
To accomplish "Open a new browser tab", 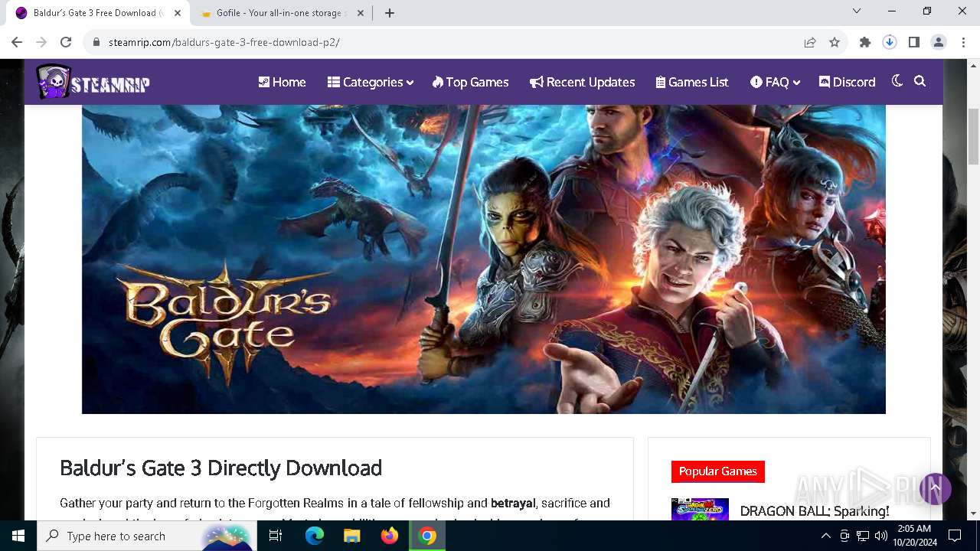I will pos(390,13).
